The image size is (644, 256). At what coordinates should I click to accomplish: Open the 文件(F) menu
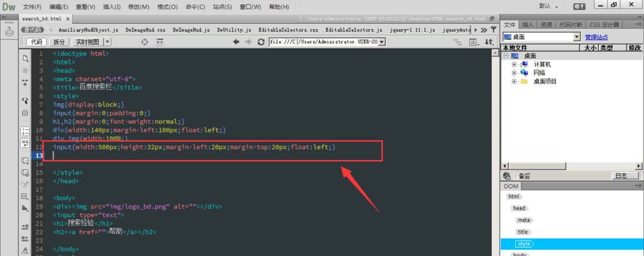coord(32,7)
